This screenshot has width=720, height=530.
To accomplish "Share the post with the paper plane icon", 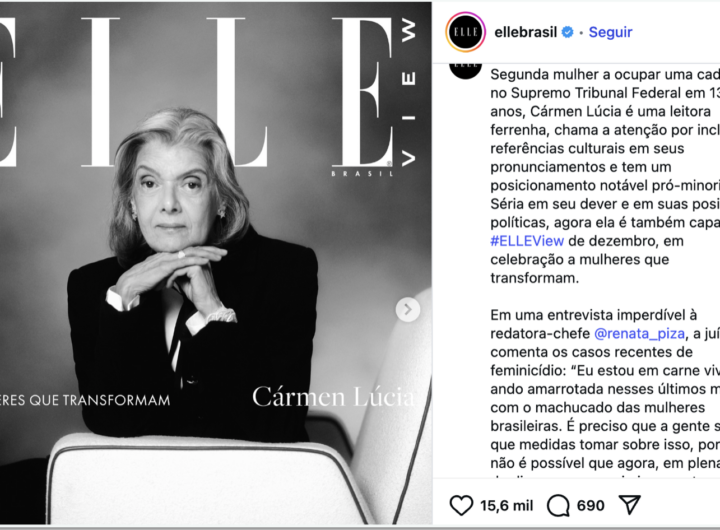I will (630, 505).
